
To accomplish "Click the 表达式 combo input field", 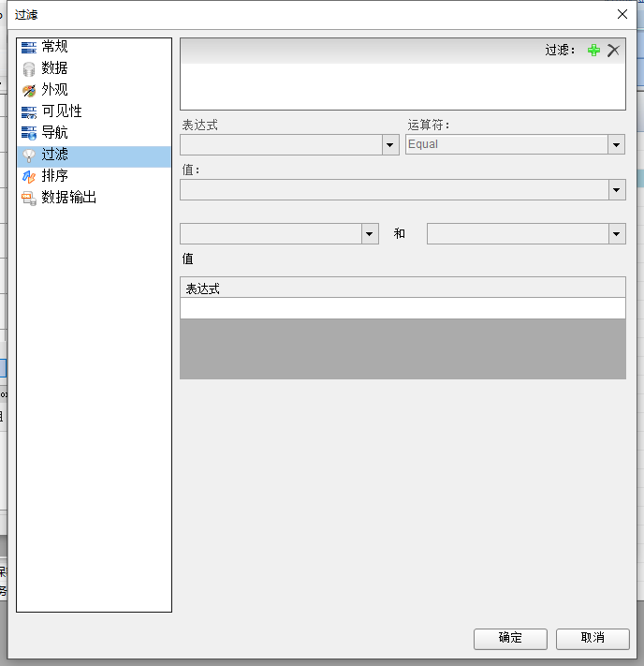I will (281, 145).
